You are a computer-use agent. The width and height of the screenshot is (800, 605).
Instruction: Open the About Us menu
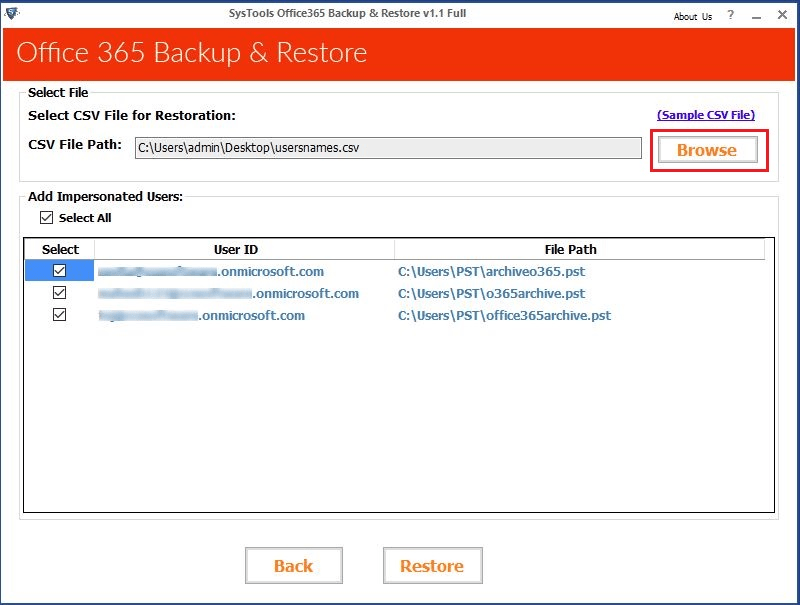pyautogui.click(x=692, y=16)
